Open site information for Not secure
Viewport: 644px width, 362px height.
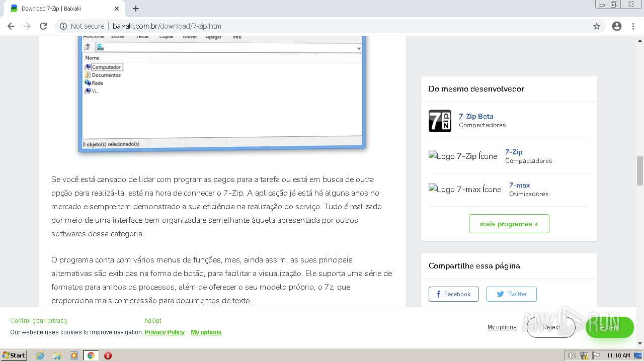tap(82, 26)
